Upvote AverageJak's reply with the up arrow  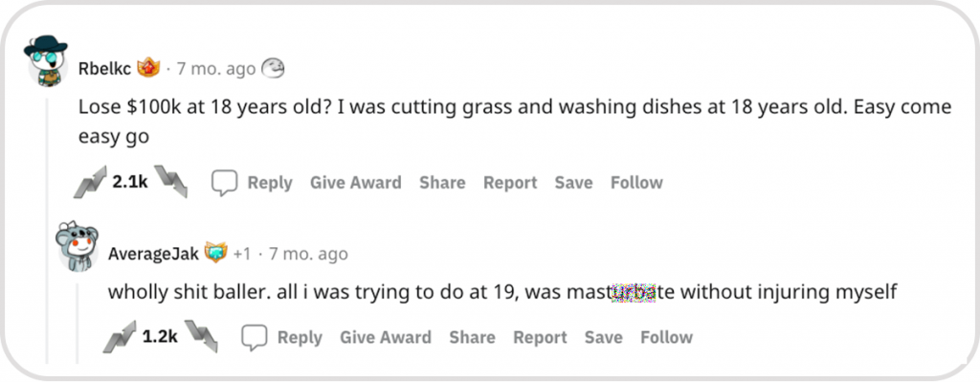click(x=120, y=336)
